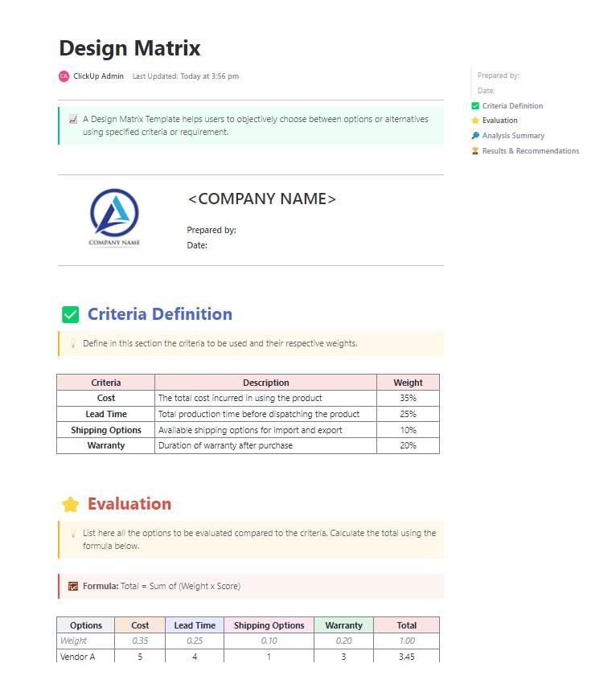The image size is (616, 688).
Task: Click the 25% weight cell
Action: pyautogui.click(x=408, y=414)
